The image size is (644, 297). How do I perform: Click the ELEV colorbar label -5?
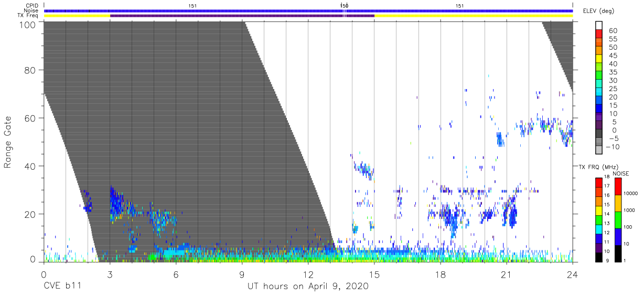coord(614,138)
